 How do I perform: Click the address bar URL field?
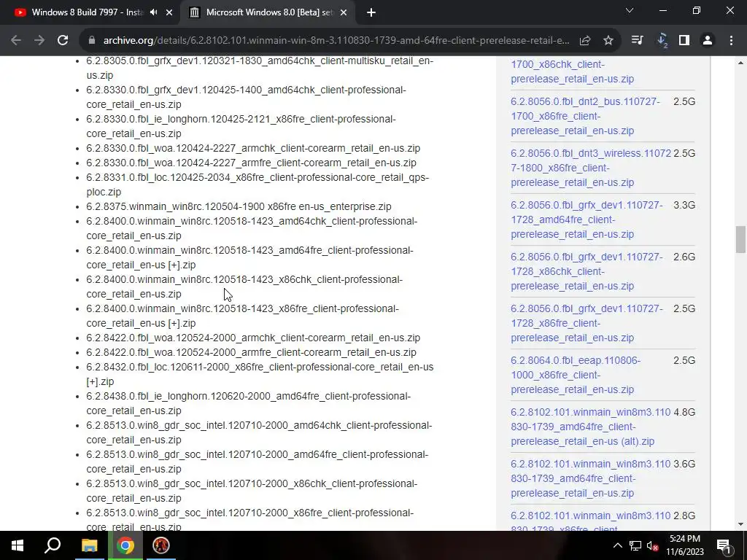click(x=336, y=41)
